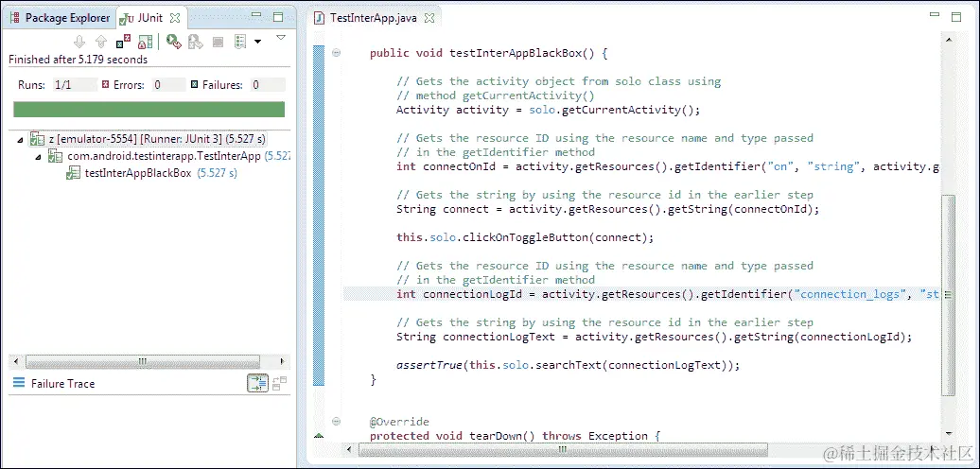Image resolution: width=980 pixels, height=469 pixels.
Task: Click the Errors count field
Action: click(x=167, y=85)
